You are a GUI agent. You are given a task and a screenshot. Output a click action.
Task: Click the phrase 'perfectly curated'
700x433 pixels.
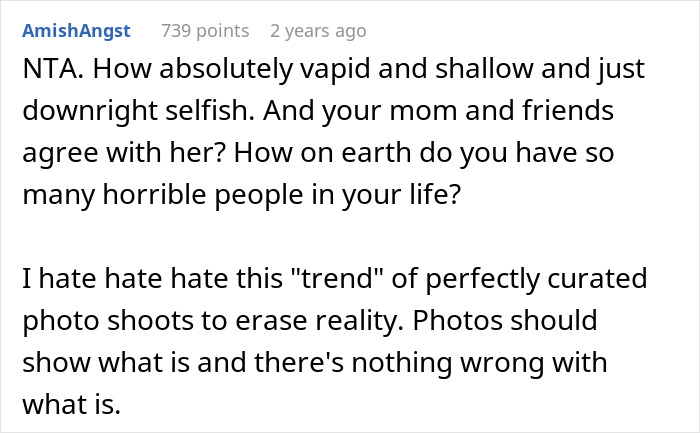click(x=536, y=279)
